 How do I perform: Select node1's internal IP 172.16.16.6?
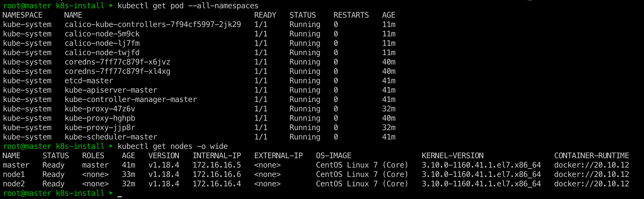click(217, 174)
